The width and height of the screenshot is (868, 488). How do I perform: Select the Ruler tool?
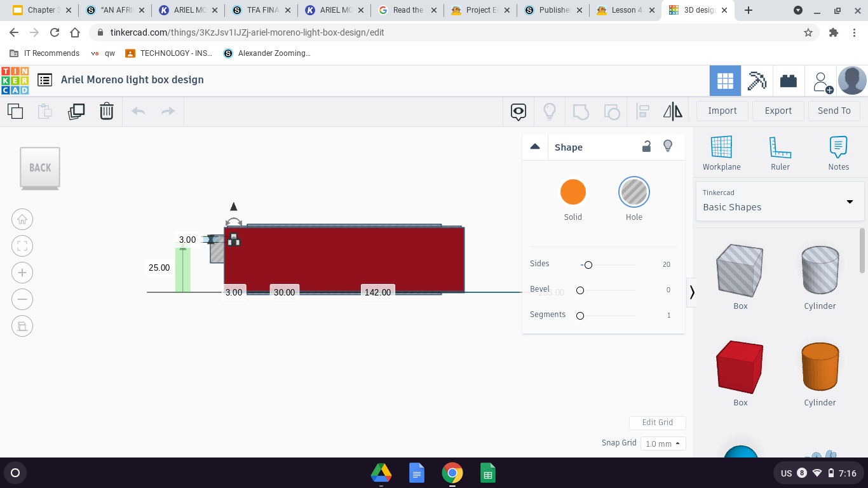tap(780, 152)
